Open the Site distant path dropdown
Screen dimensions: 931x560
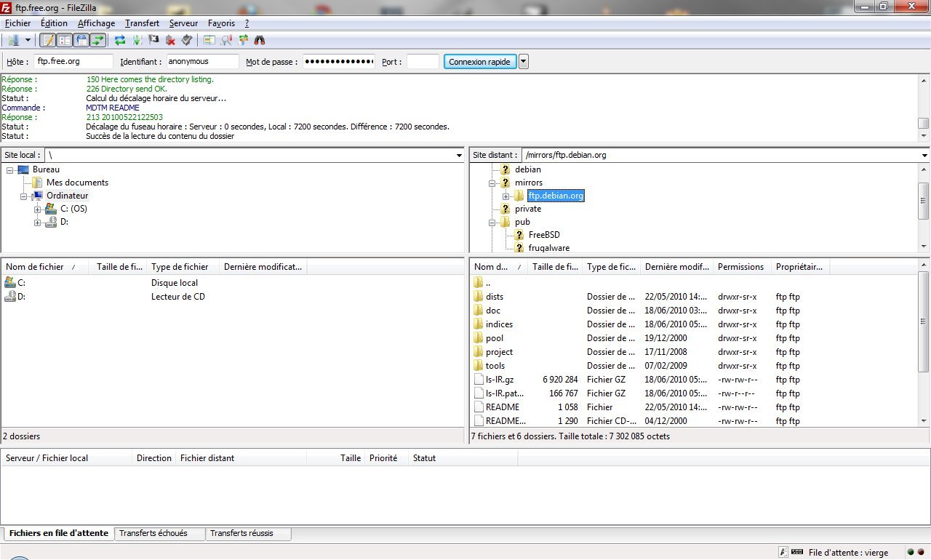click(924, 156)
